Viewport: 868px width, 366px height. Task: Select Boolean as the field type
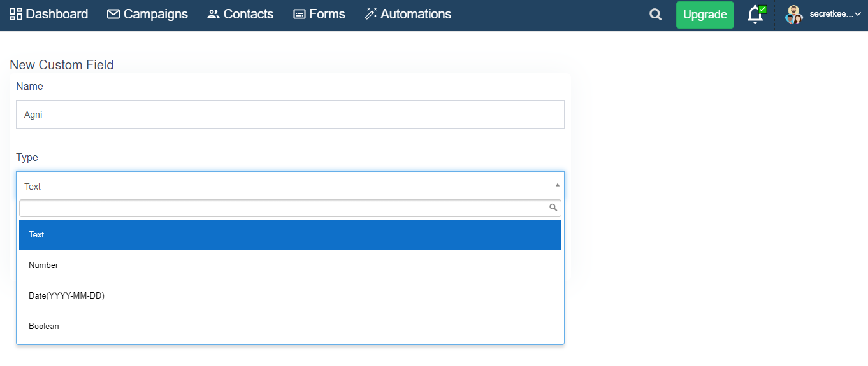(x=290, y=327)
